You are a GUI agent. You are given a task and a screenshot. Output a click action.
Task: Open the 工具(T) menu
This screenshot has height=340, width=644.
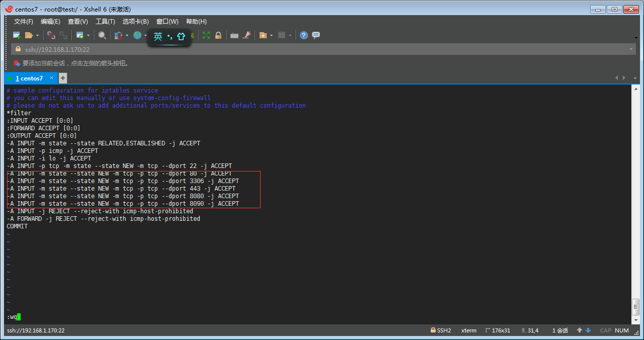[105, 22]
